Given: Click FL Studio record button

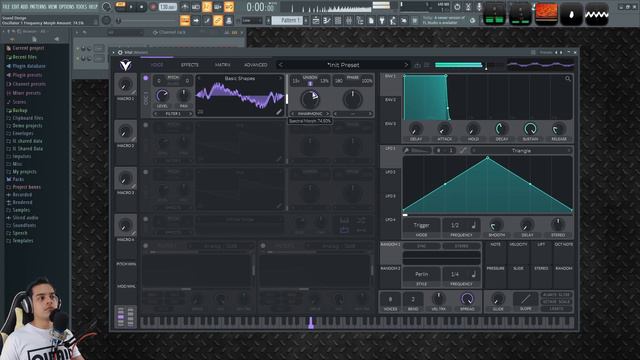Looking at the screenshot, I should pyautogui.click(x=153, y=7).
